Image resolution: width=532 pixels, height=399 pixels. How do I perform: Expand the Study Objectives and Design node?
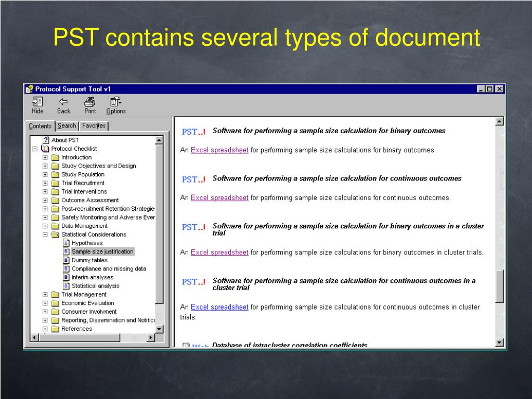click(45, 166)
